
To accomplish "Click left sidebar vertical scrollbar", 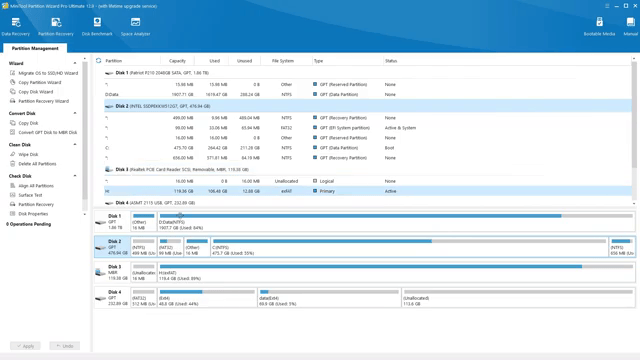I will pos(85,131).
